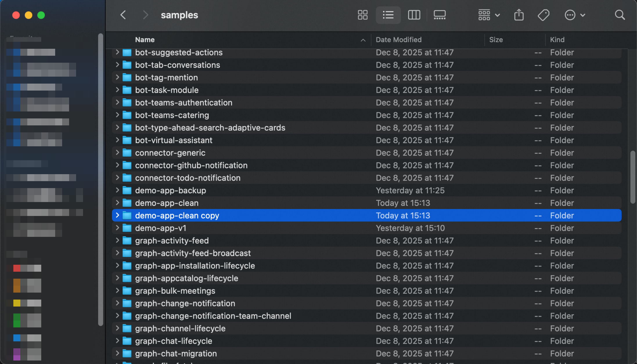This screenshot has height=364, width=637.
Task: Expand the bot-virtual-assistant folder
Action: (x=117, y=140)
